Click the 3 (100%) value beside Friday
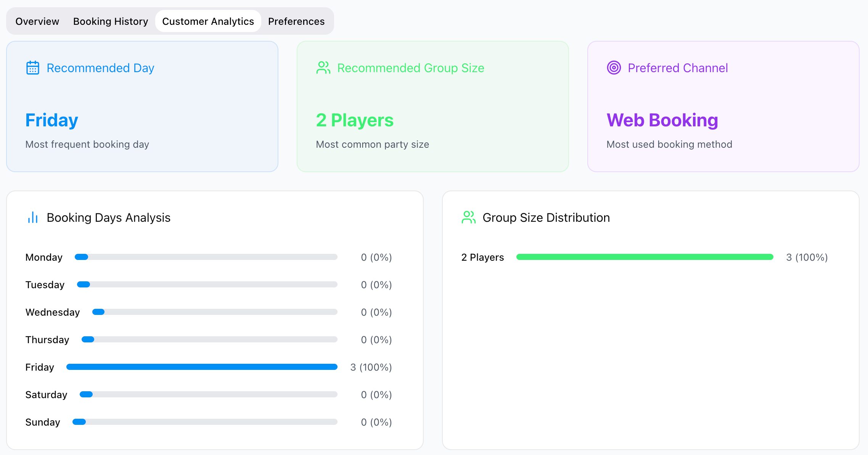The image size is (868, 455). point(371,367)
